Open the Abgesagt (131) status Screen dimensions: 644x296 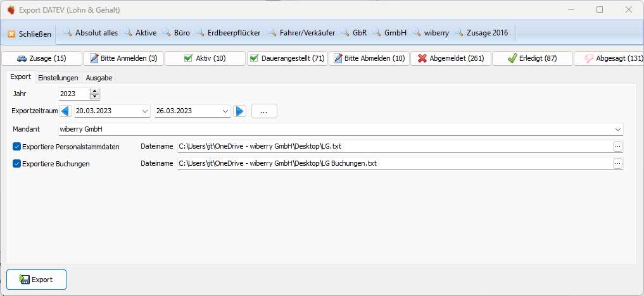[x=609, y=58]
